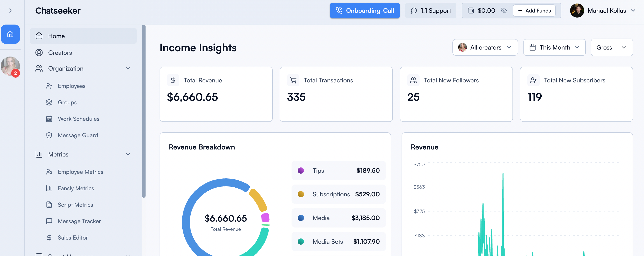Open Fansly Metrics page
The width and height of the screenshot is (644, 256).
(x=76, y=188)
